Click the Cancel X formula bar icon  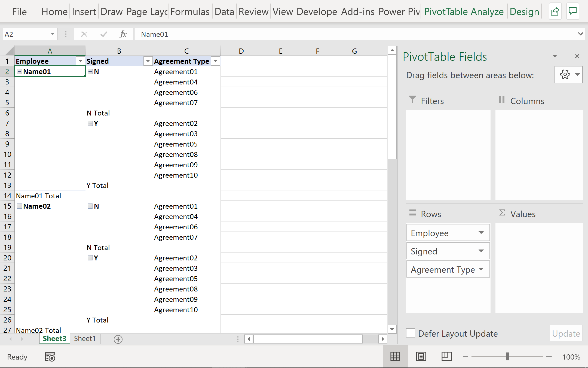pos(84,34)
